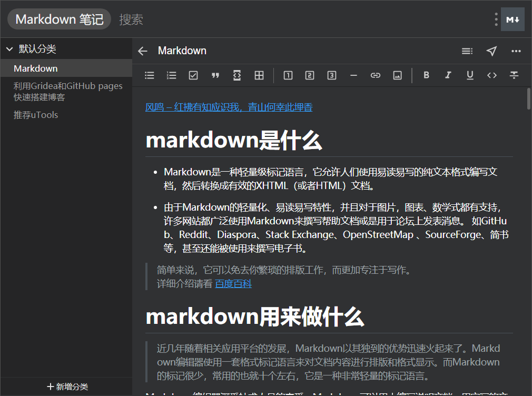Screen dimensions: 532x396
Task: Open the outline list icon
Action: [467, 51]
